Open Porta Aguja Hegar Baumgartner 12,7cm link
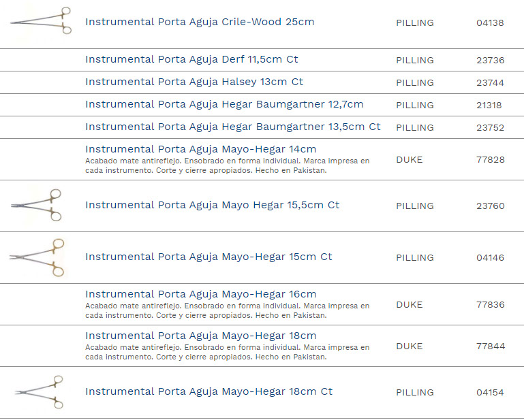This screenshot has height=420, width=524. coord(224,104)
